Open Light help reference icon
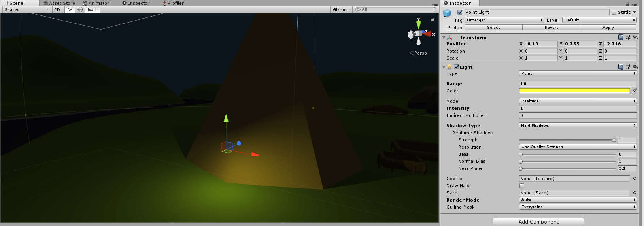644x226 pixels. coord(621,67)
